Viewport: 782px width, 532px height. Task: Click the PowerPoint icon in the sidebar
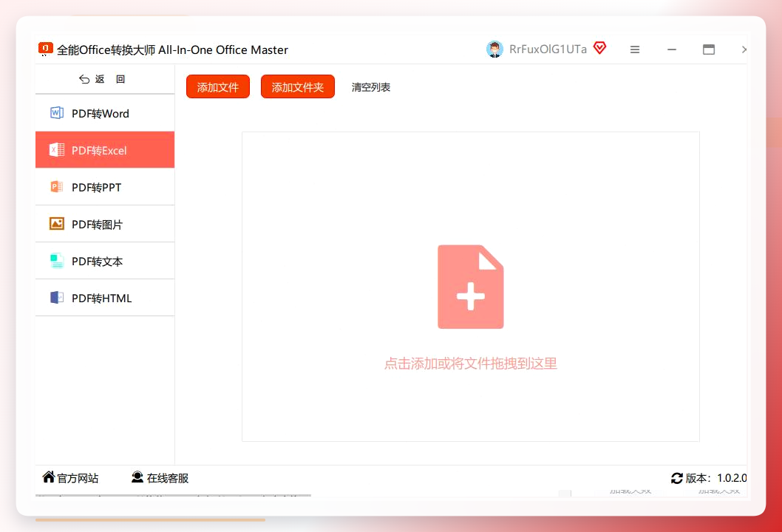[x=57, y=187]
